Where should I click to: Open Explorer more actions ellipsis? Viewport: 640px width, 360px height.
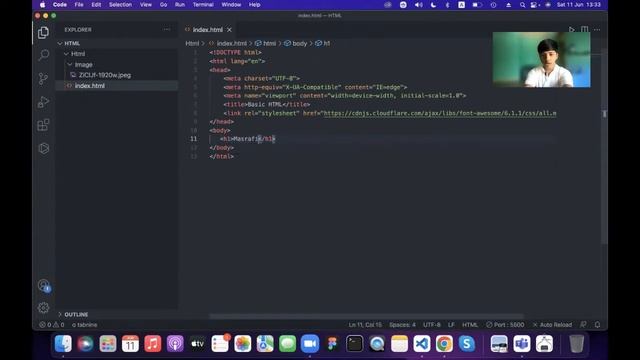[167, 29]
